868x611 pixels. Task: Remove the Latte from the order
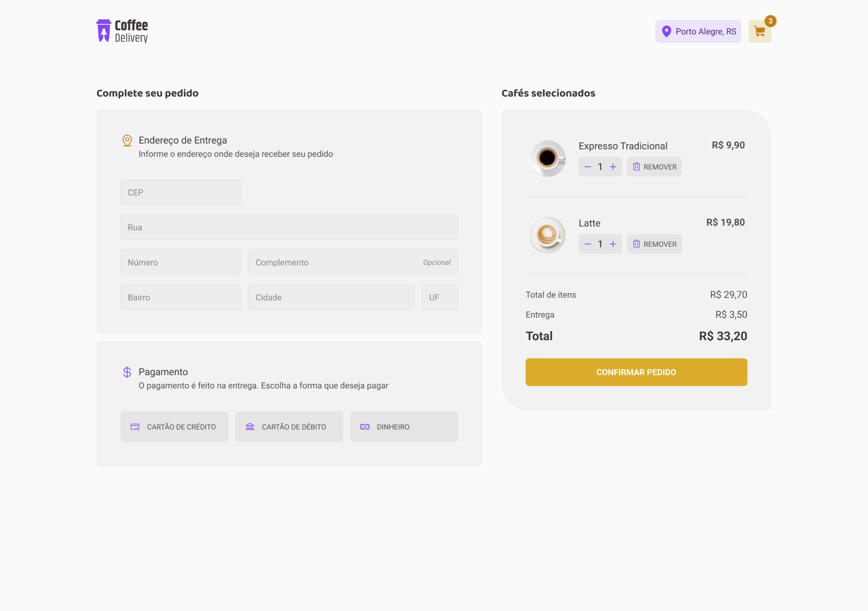coord(654,244)
